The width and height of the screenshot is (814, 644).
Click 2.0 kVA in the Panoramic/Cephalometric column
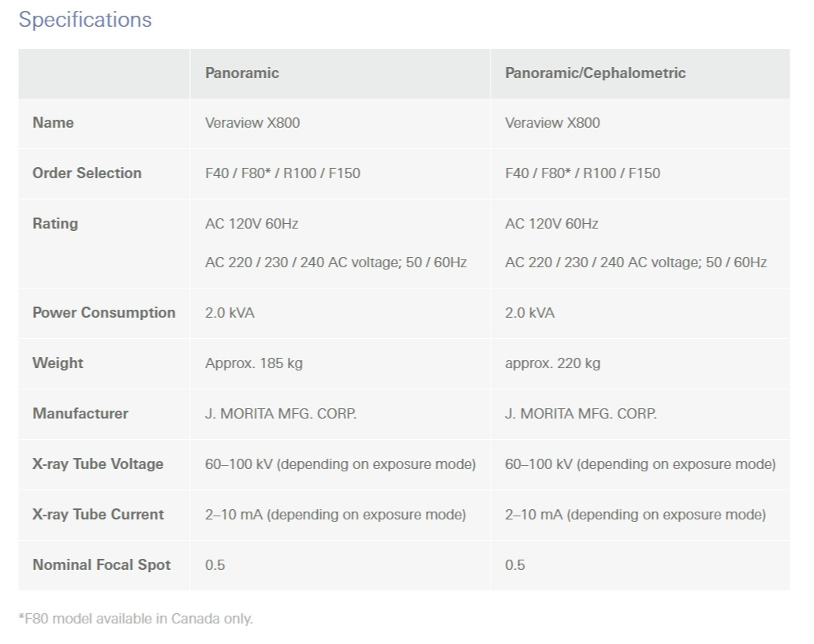(529, 313)
